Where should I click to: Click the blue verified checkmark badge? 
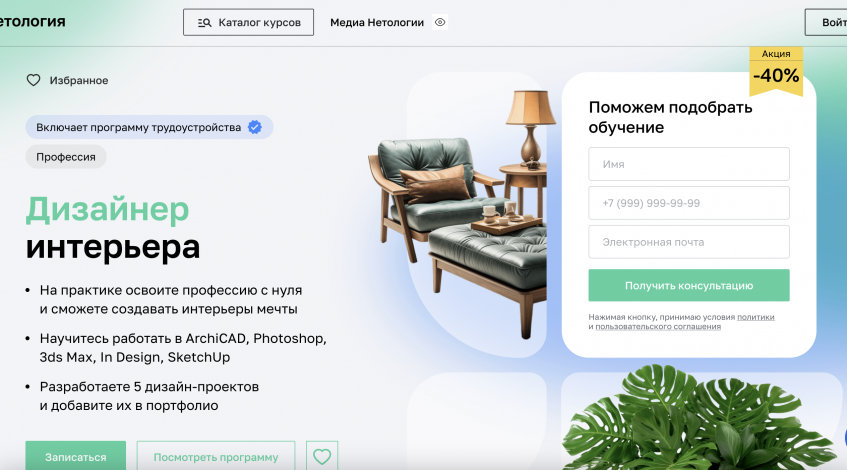point(255,127)
